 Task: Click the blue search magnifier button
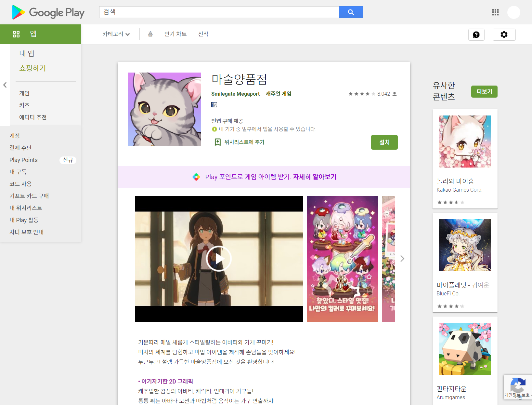point(351,12)
